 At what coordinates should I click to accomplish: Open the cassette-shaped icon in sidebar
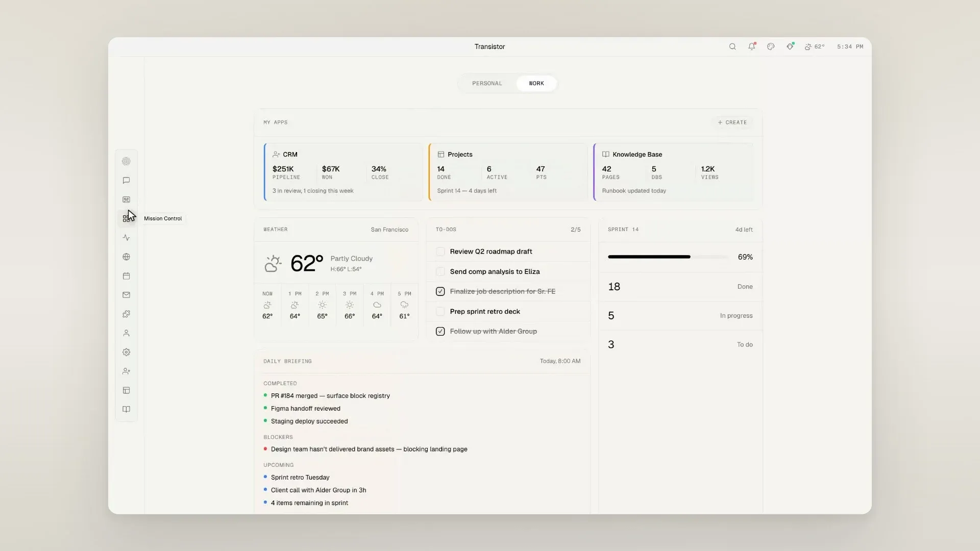click(x=126, y=199)
